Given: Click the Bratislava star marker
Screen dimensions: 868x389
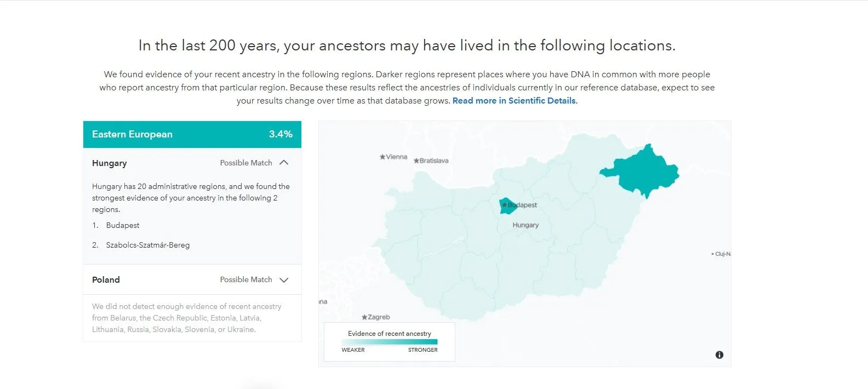Looking at the screenshot, I should (416, 161).
